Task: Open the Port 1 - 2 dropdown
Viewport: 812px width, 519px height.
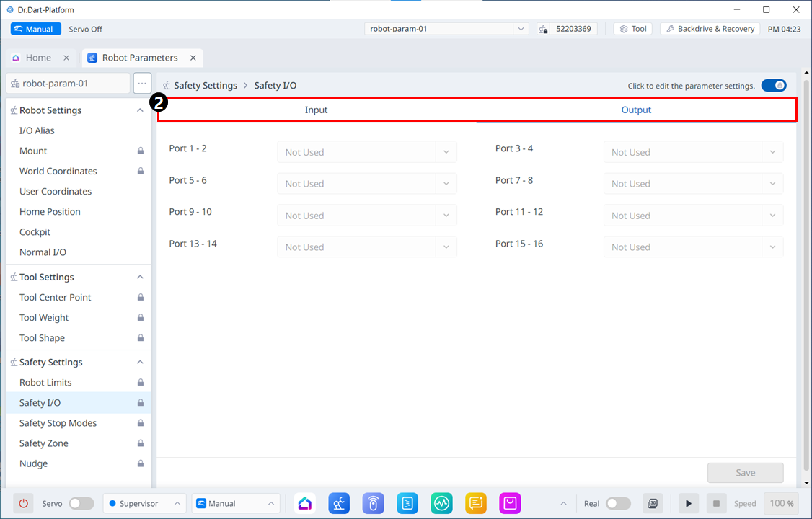Action: click(x=366, y=152)
